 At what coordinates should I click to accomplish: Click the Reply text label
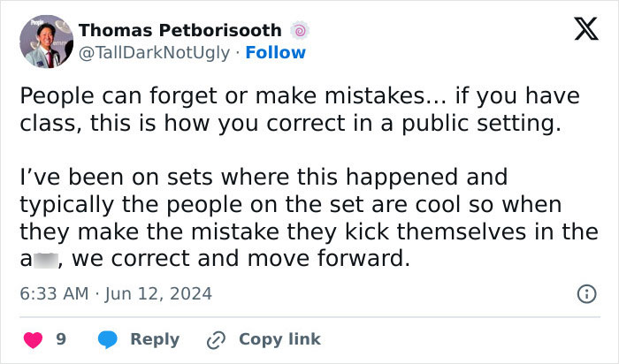tap(155, 339)
